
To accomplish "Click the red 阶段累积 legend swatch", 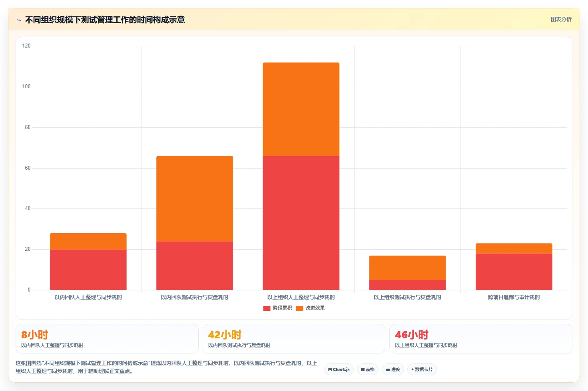I will 267,308.
